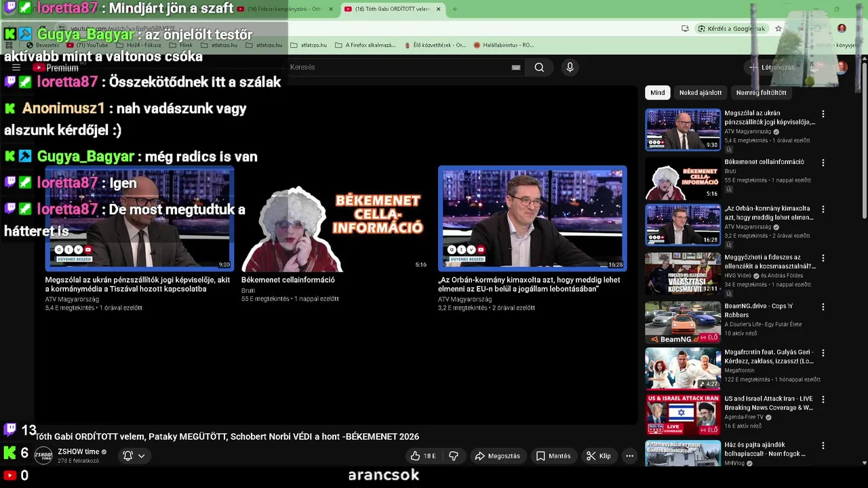This screenshot has height=488, width=868.
Task: Open menu for sidebar video US and Israel Attack Iran
Action: tap(823, 399)
